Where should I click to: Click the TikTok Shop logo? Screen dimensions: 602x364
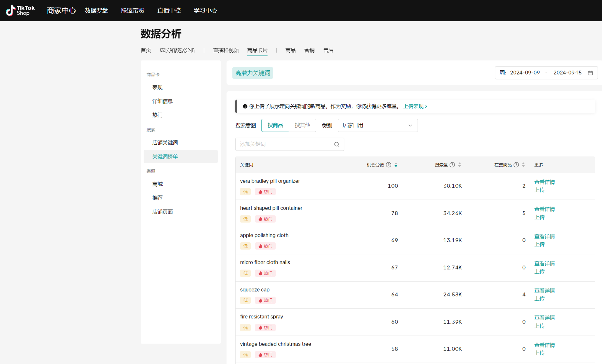(20, 10)
